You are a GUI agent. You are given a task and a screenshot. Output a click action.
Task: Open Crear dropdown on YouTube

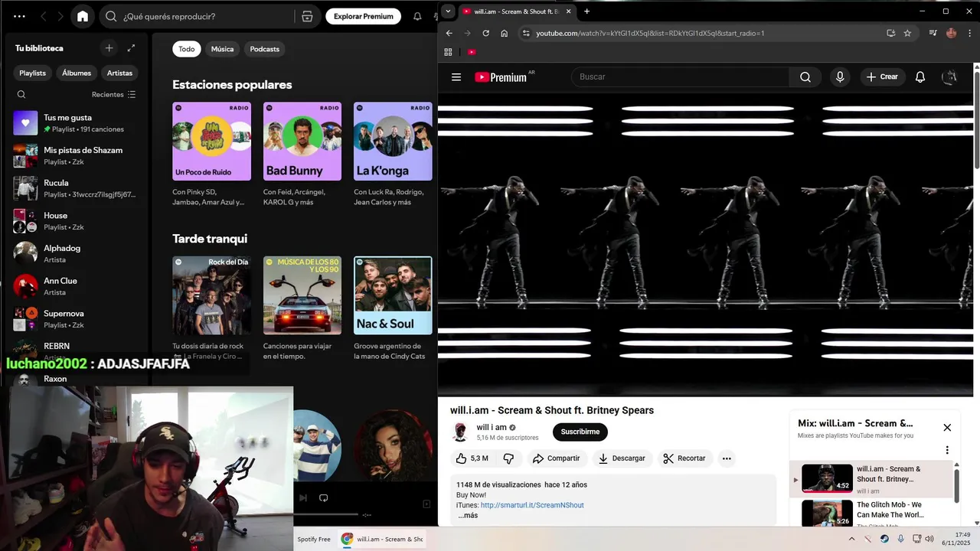click(882, 77)
